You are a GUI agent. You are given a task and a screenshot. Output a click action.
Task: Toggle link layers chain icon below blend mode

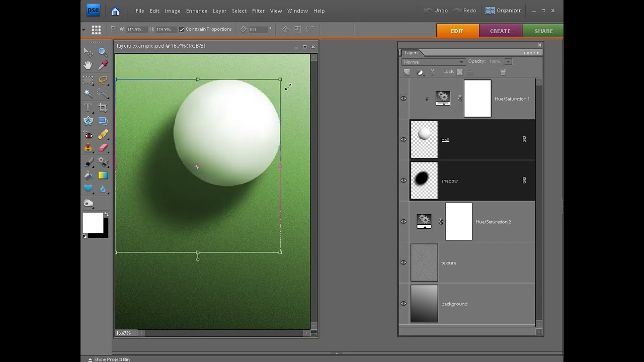(432, 72)
